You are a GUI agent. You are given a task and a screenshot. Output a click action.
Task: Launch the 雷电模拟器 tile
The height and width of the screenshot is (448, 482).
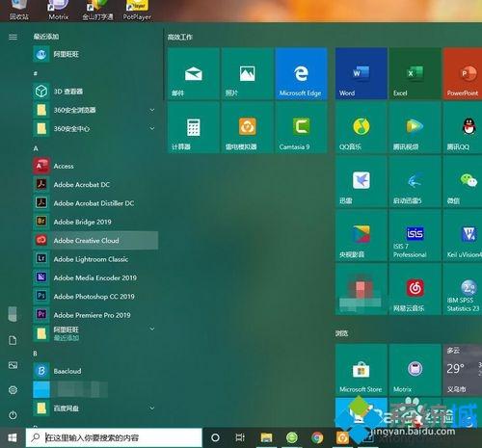(248, 127)
